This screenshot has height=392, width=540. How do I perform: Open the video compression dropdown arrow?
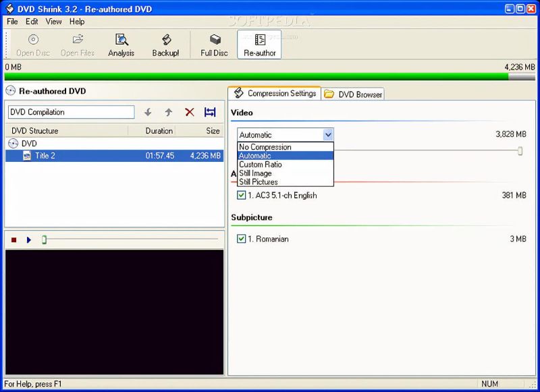point(327,135)
